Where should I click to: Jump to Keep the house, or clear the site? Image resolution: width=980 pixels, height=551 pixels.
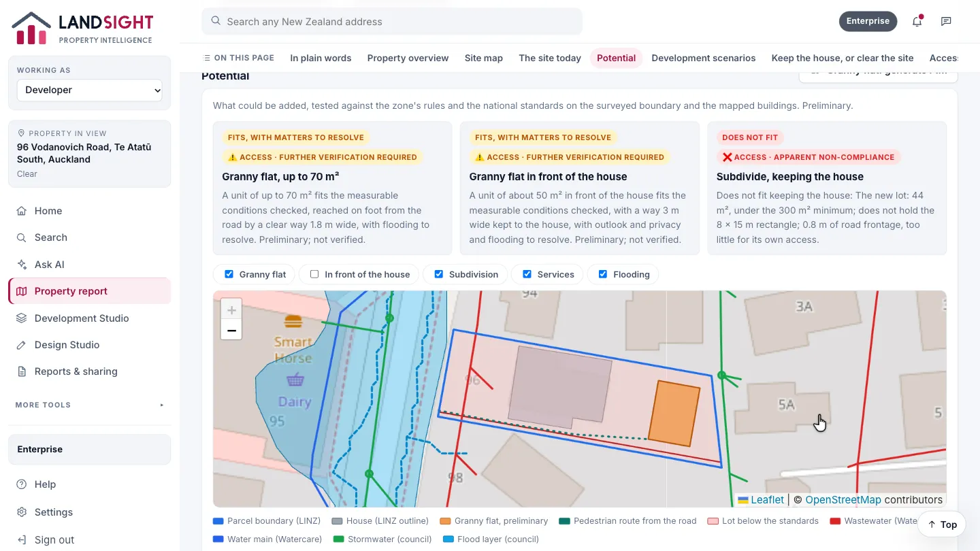[843, 58]
